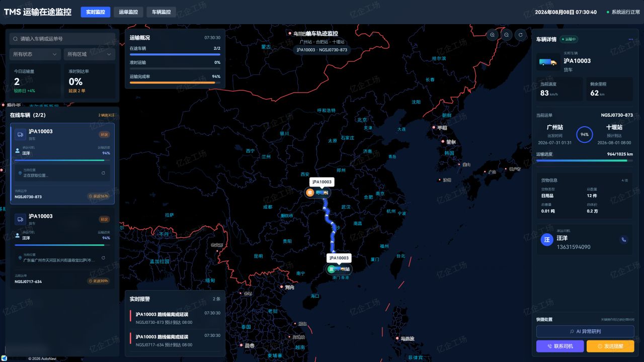Zoom out the map view
The height and width of the screenshot is (362, 644).
[x=507, y=35]
